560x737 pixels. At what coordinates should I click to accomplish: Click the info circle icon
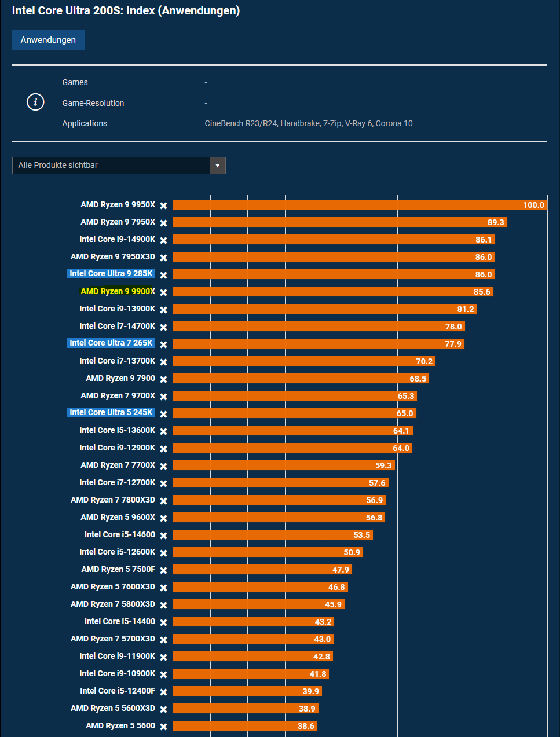35,102
